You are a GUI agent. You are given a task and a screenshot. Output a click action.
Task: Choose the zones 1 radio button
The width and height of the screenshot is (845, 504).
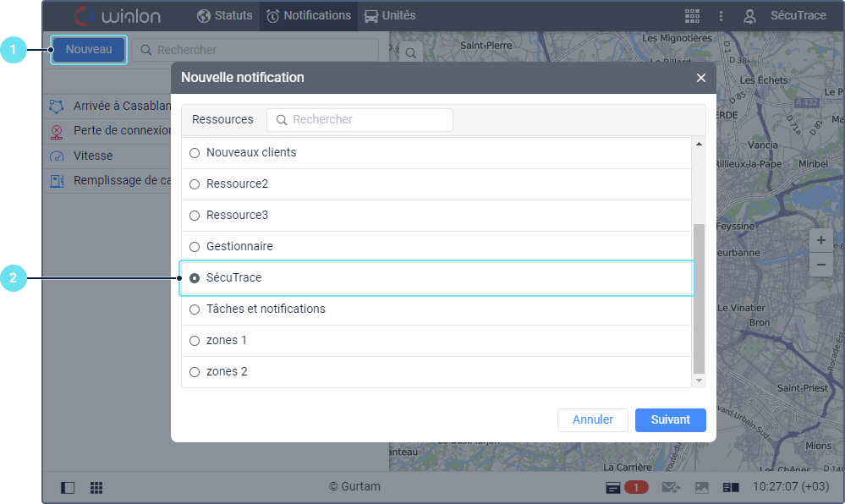[195, 341]
